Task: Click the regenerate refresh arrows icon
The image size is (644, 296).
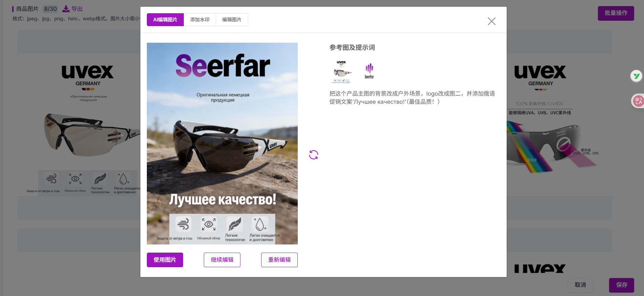Action: click(313, 155)
